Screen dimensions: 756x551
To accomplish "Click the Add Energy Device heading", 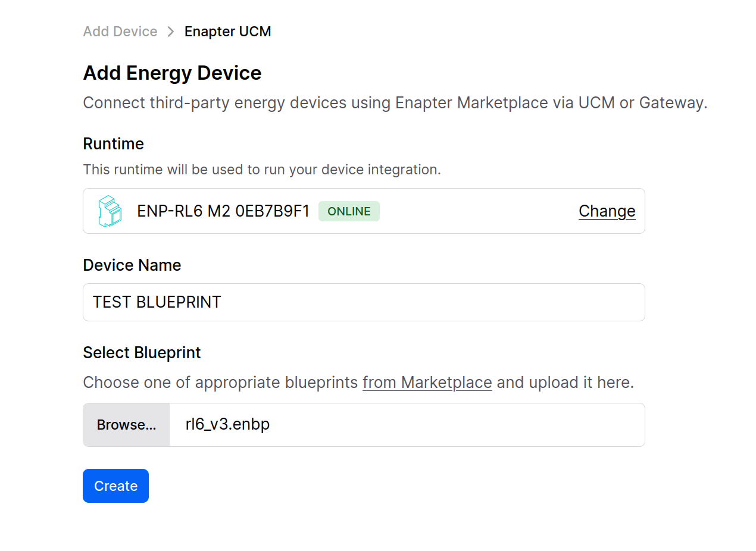I will click(172, 73).
